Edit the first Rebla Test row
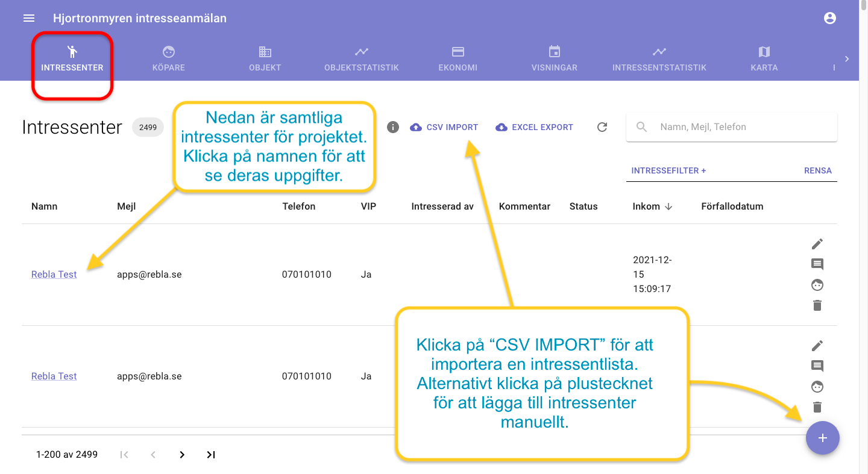Image resolution: width=868 pixels, height=474 pixels. click(817, 244)
